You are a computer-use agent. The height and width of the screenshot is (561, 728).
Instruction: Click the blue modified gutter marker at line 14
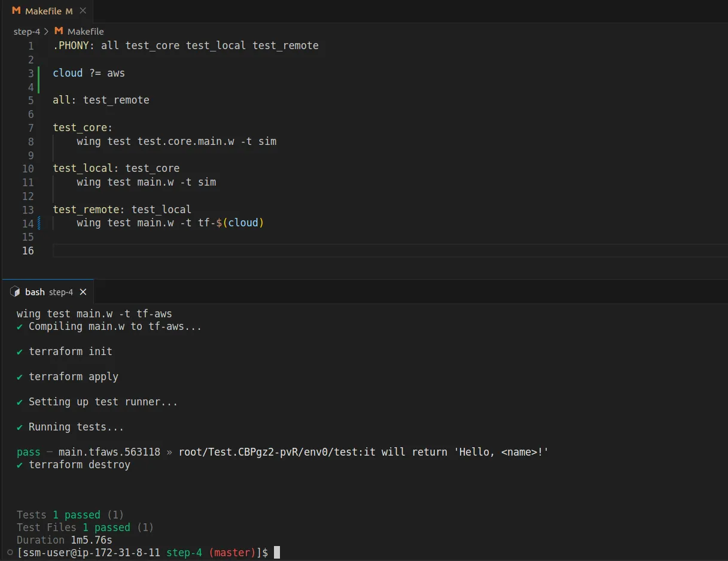coord(39,223)
